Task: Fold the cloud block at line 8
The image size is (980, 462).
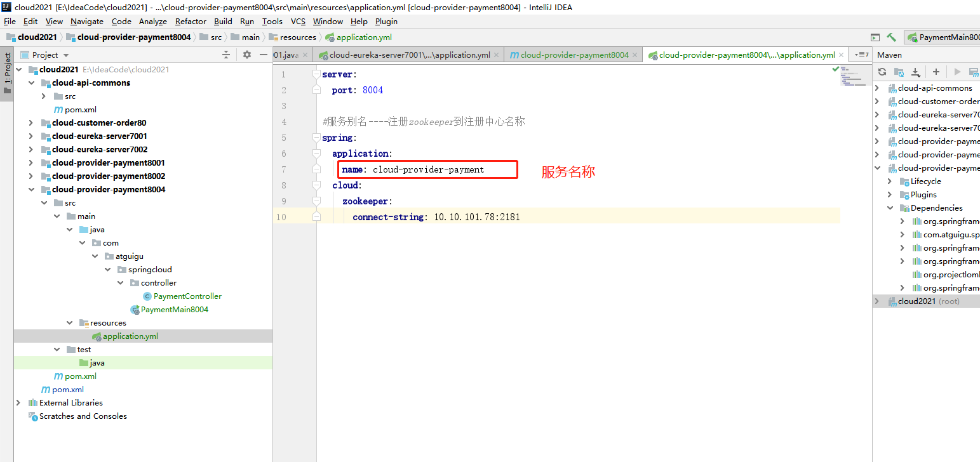Action: pos(316,185)
